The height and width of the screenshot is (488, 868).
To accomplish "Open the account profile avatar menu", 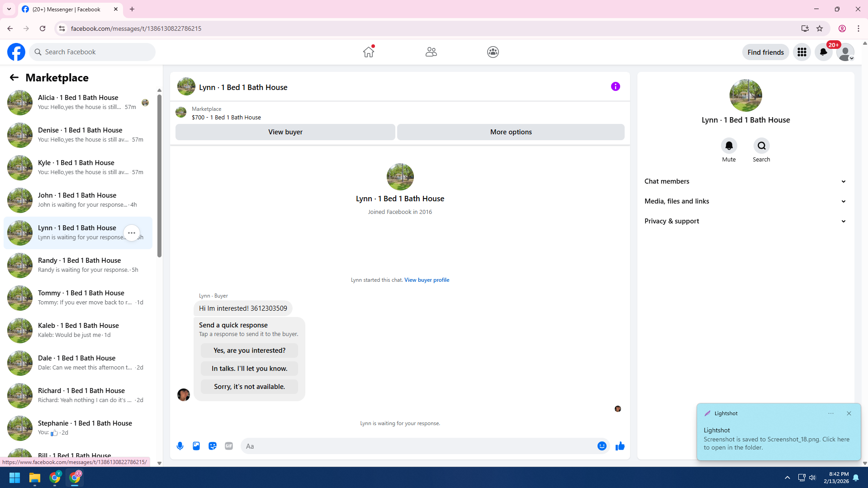I will (x=845, y=52).
